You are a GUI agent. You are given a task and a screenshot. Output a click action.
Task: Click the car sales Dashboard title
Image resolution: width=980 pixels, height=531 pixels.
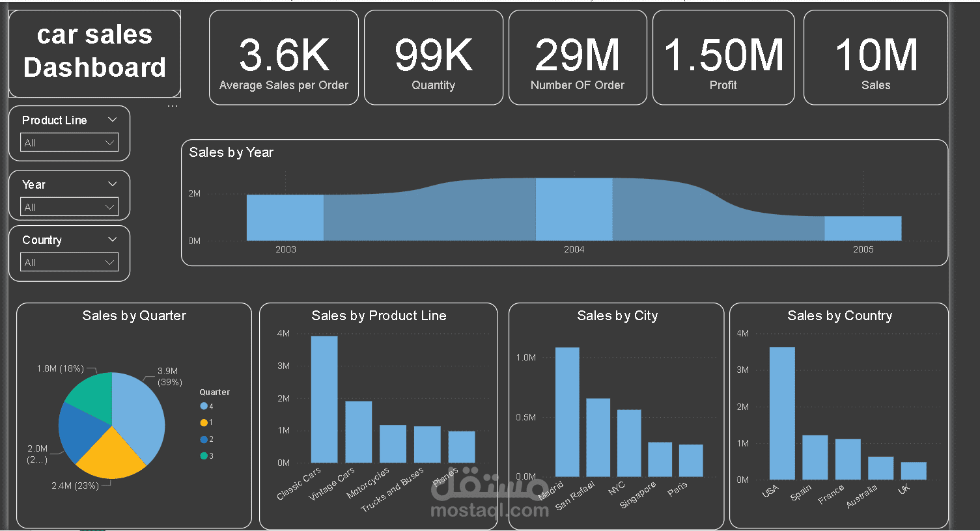click(x=95, y=51)
